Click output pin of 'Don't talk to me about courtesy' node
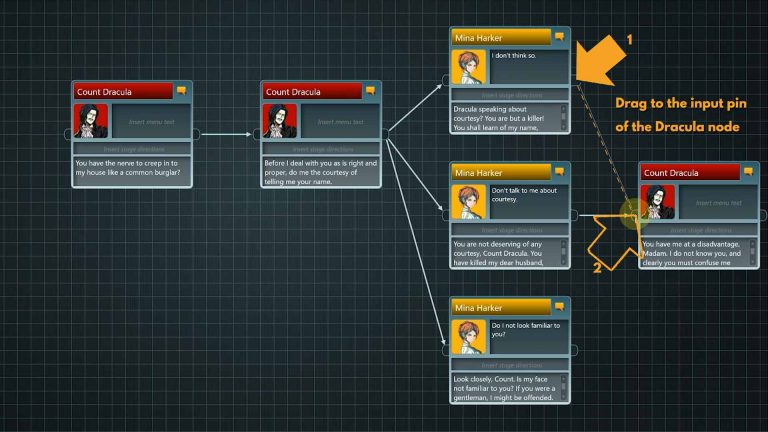This screenshot has width=768, height=432. pyautogui.click(x=574, y=215)
